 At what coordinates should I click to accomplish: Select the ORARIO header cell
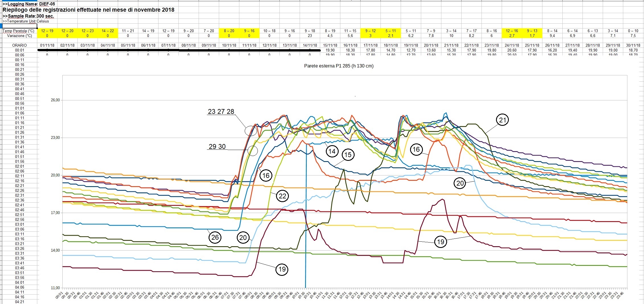coord(19,45)
